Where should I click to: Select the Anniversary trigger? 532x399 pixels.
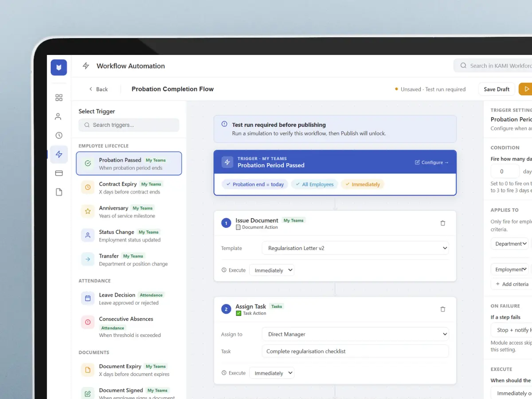[129, 211]
